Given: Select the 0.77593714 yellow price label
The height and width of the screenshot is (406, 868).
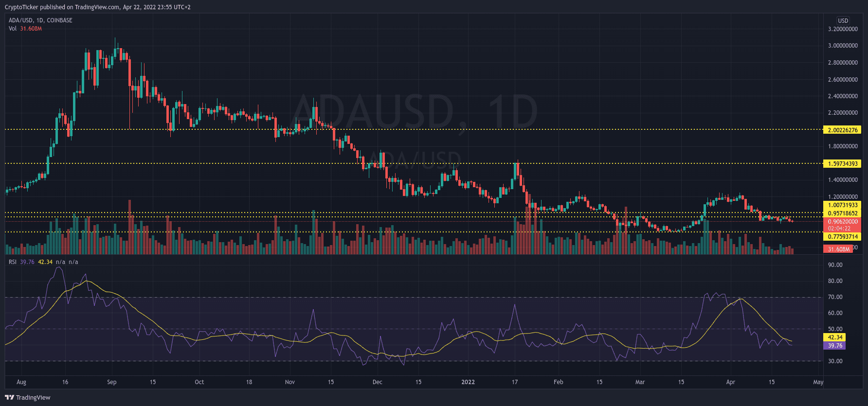Looking at the screenshot, I should (x=842, y=237).
